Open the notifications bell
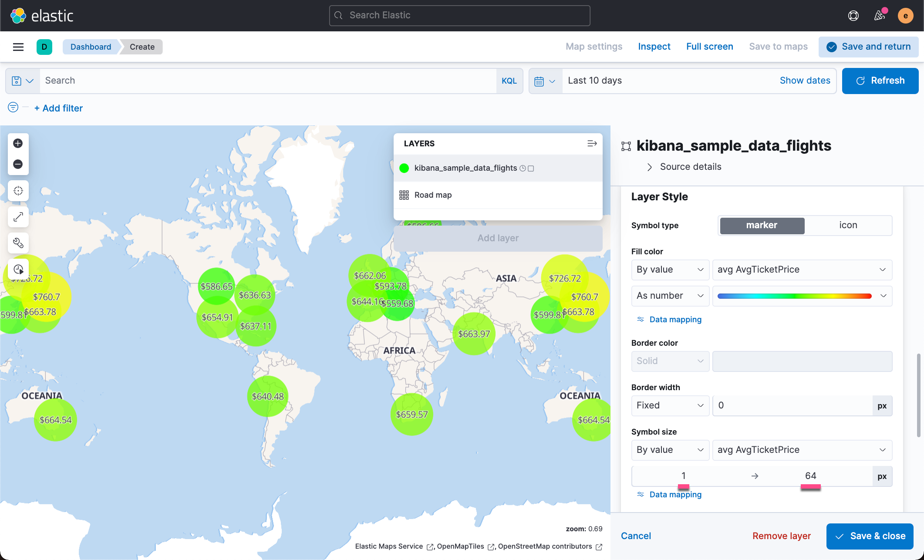The image size is (924, 560). [x=879, y=15]
